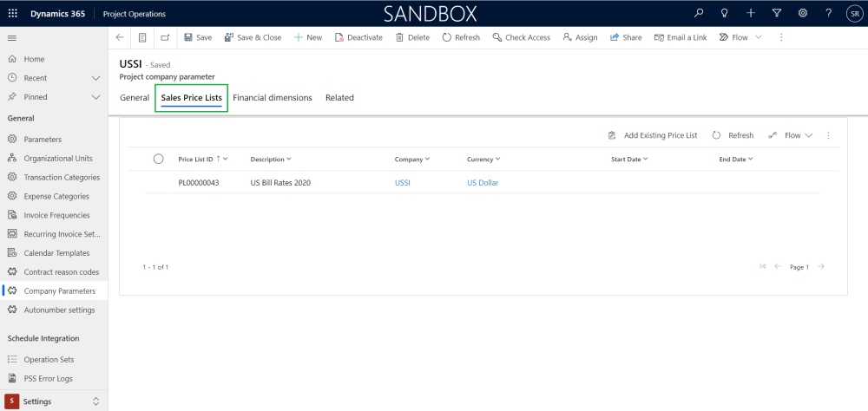Go to next page arrow

click(821, 266)
